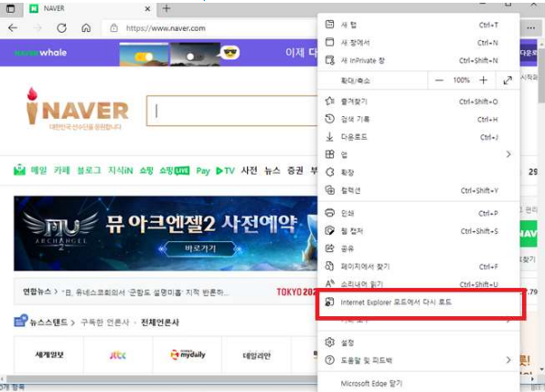Open the mydaily press tile
Image resolution: width=545 pixels, height=392 pixels.
click(187, 355)
